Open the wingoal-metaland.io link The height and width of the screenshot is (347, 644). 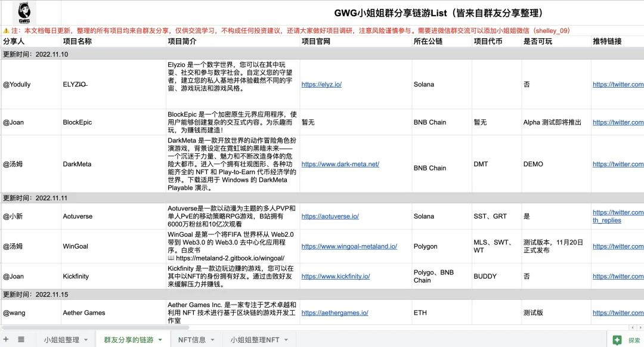point(349,246)
